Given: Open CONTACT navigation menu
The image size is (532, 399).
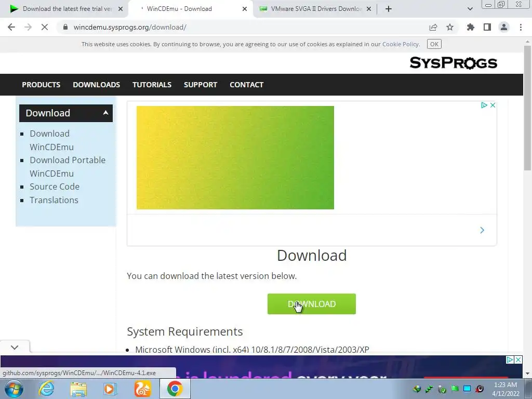Looking at the screenshot, I should (x=246, y=85).
